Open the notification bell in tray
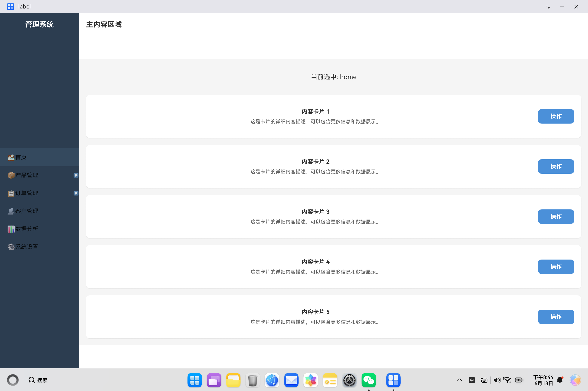Image resolution: width=588 pixels, height=391 pixels. coord(560,380)
